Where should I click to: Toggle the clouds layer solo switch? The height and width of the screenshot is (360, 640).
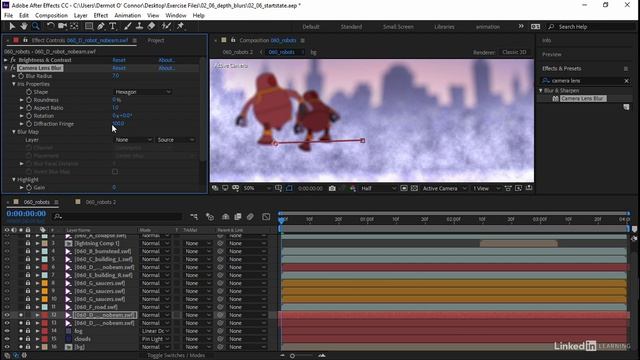(x=21, y=339)
